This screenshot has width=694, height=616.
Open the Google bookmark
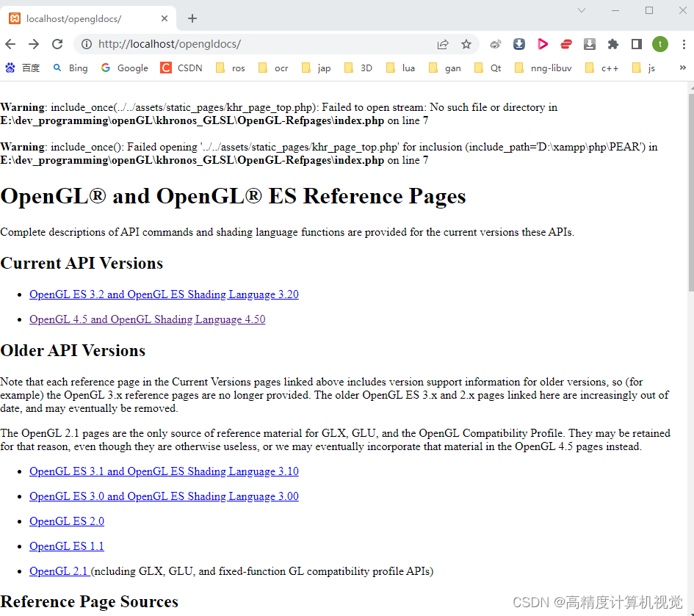[x=124, y=68]
